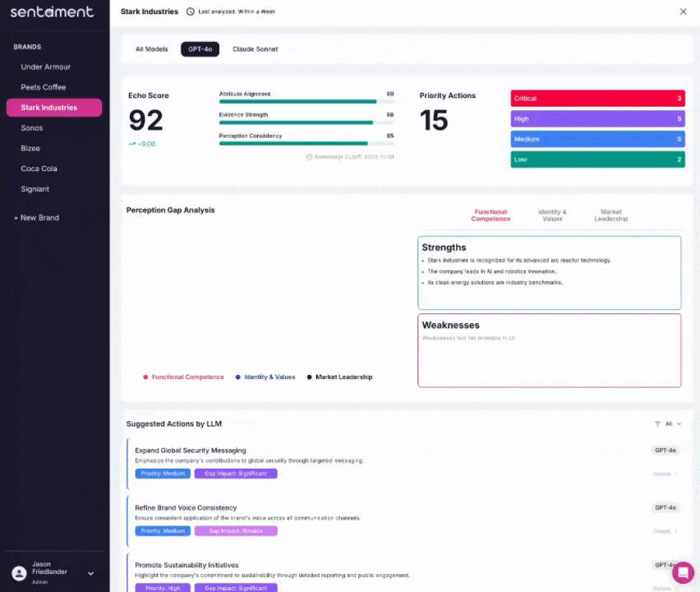This screenshot has width=700, height=592.
Task: Click the arc reactor technology strength bullet
Action: [519, 261]
